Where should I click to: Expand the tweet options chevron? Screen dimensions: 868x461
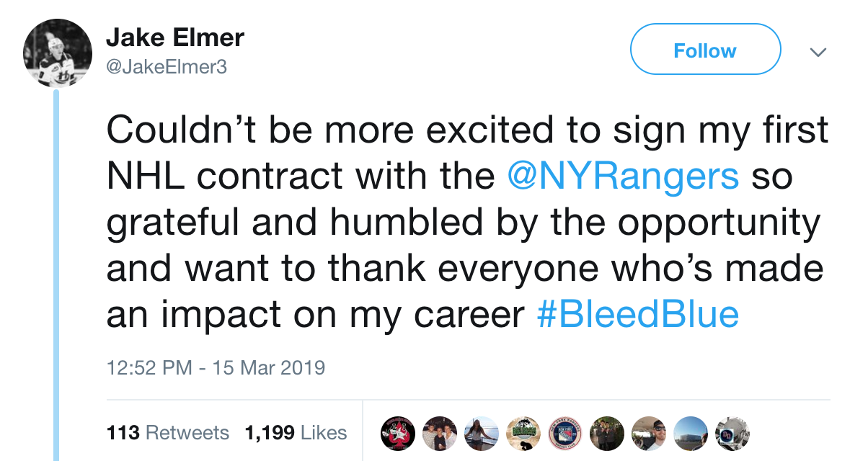point(817,52)
